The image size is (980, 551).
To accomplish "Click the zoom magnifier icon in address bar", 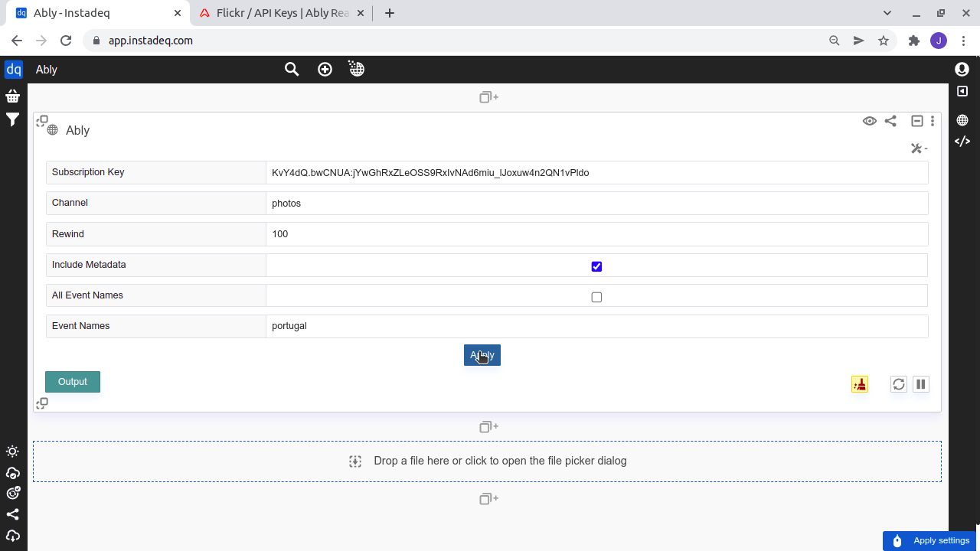I will tap(835, 41).
